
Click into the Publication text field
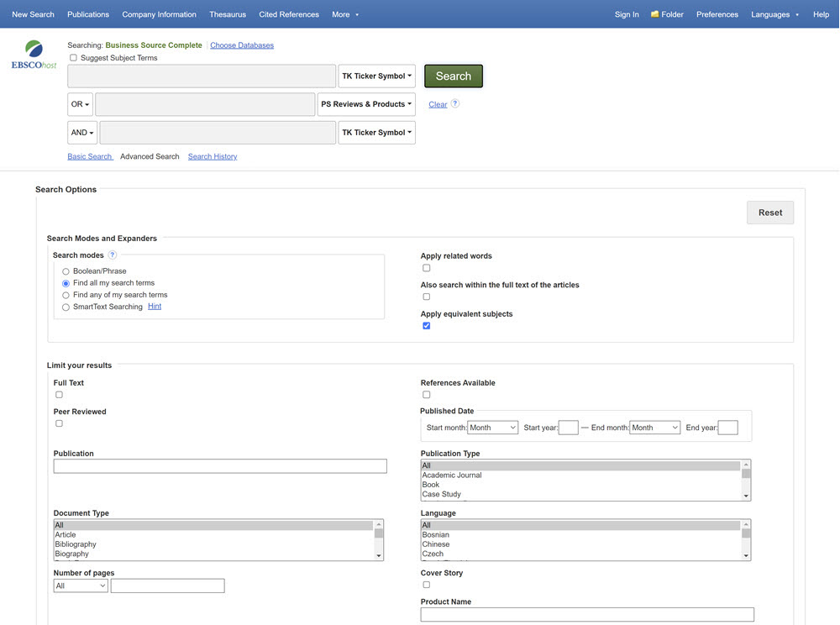(x=220, y=466)
